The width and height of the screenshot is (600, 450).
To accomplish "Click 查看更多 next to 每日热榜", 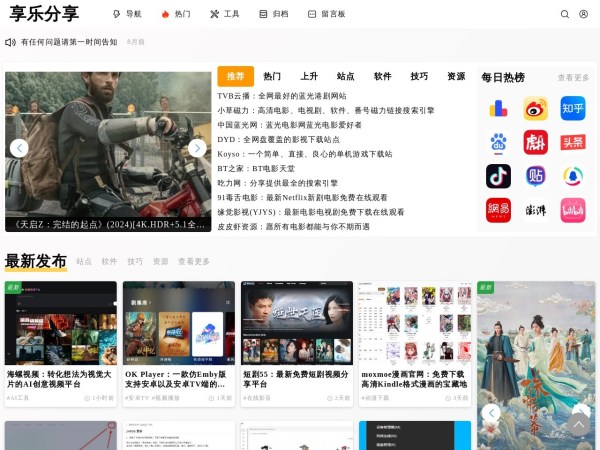I will (x=573, y=78).
